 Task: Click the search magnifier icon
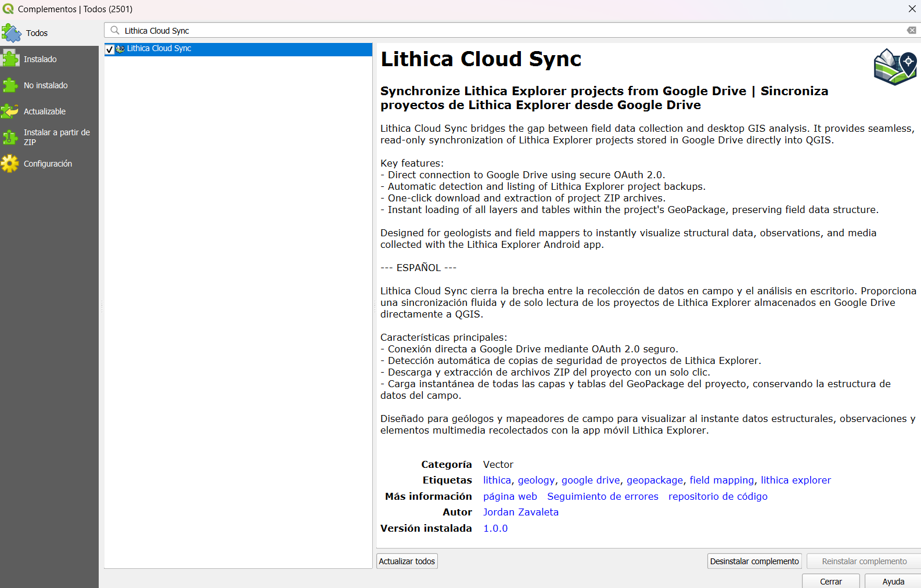coord(115,30)
